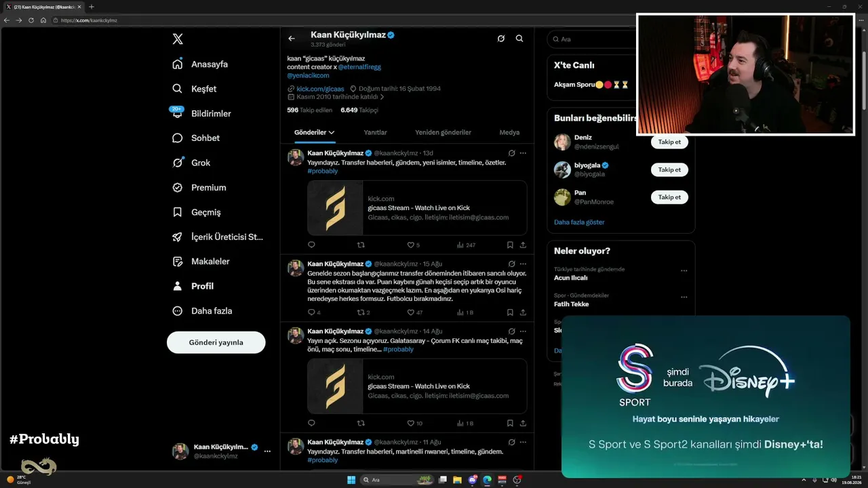Reply to the 14 Ağu post

(x=311, y=423)
